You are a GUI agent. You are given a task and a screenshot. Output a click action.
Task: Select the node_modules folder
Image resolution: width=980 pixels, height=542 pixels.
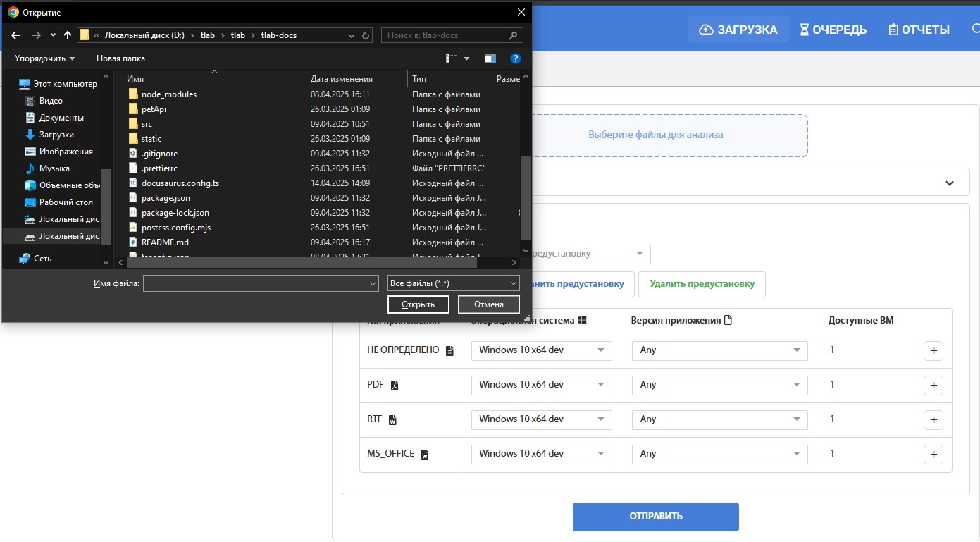click(169, 94)
